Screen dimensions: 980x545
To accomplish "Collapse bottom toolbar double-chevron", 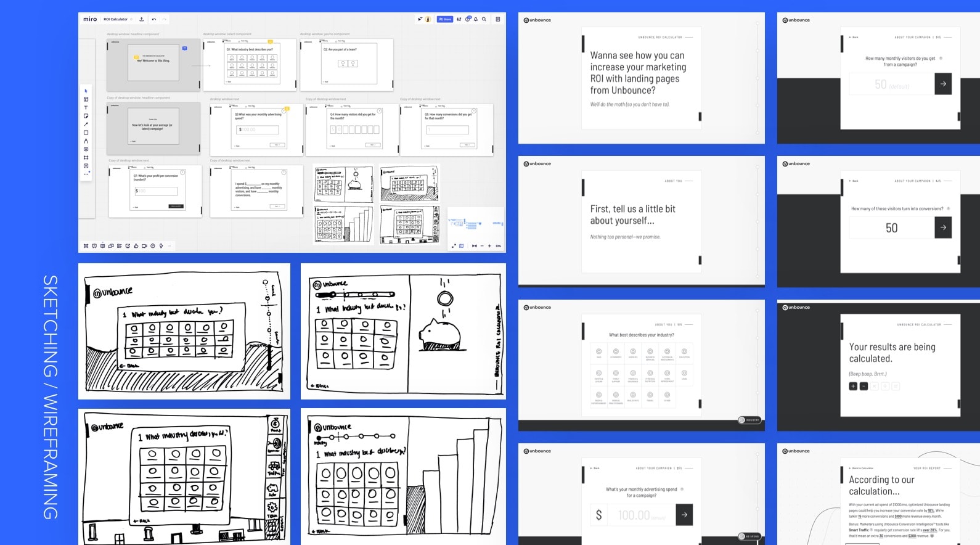I will [x=169, y=245].
